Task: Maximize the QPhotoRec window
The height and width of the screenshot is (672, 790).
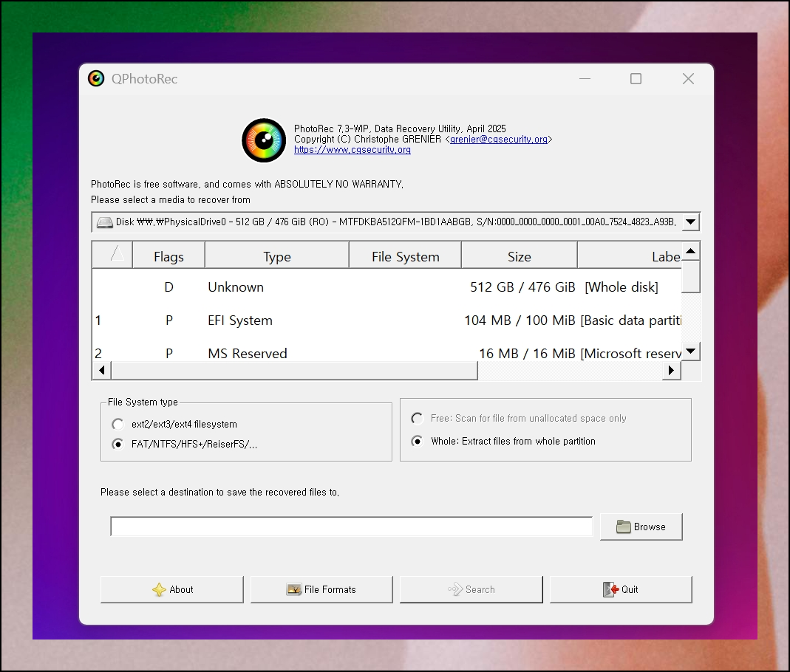Action: click(636, 78)
